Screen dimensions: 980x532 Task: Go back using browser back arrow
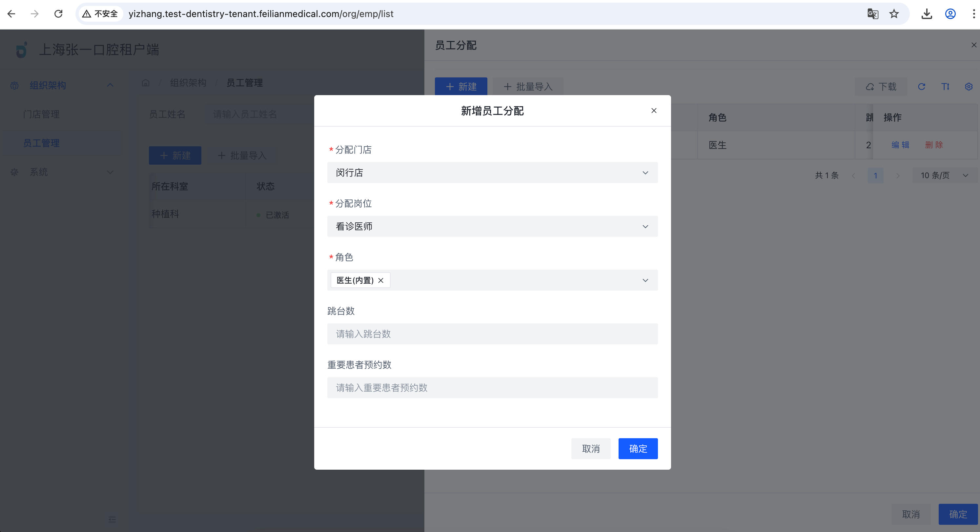pos(11,14)
